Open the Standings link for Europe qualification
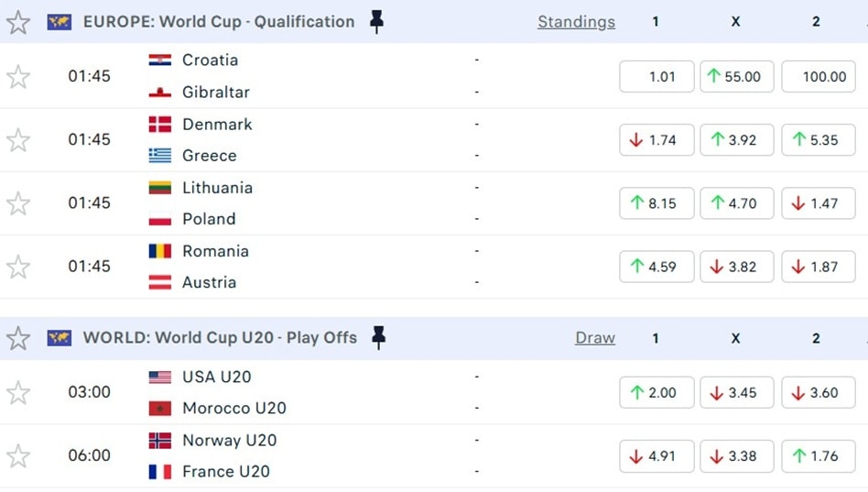Viewport: 868px width, 492px height. point(576,22)
